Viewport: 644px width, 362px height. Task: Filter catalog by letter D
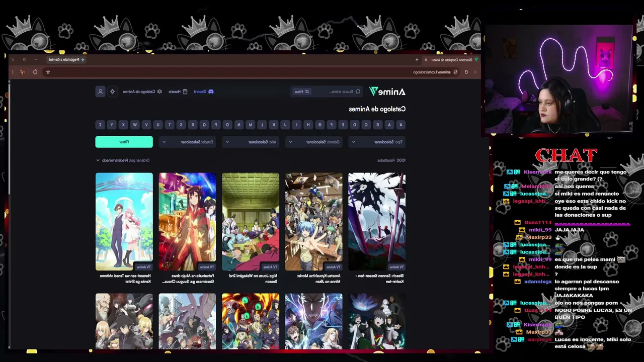click(354, 125)
